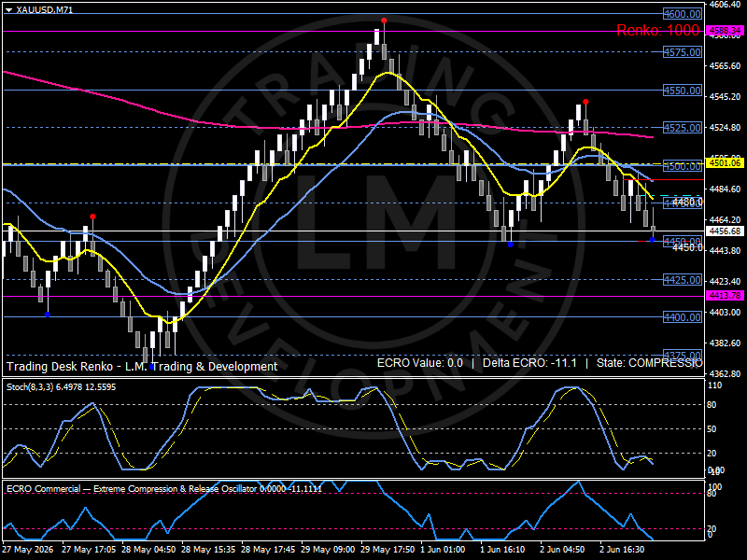The height and width of the screenshot is (560, 747).
Task: Click the 110 value on Stochastic scale
Action: [715, 385]
